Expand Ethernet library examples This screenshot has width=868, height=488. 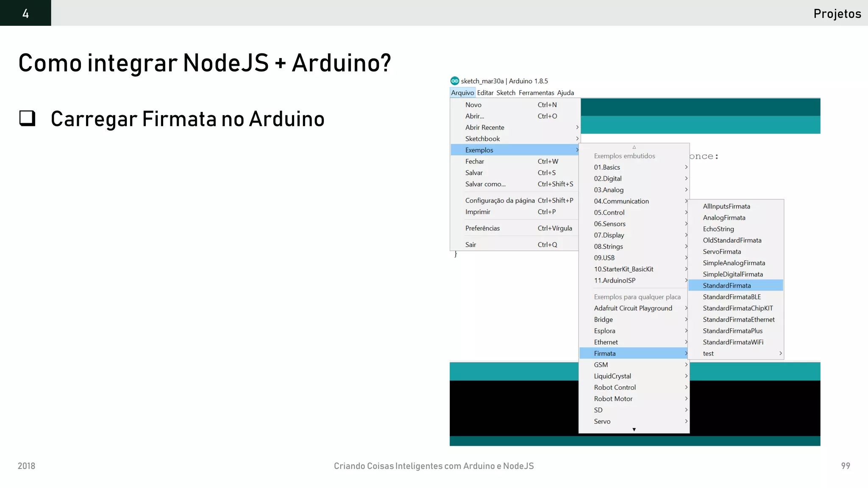tap(634, 342)
